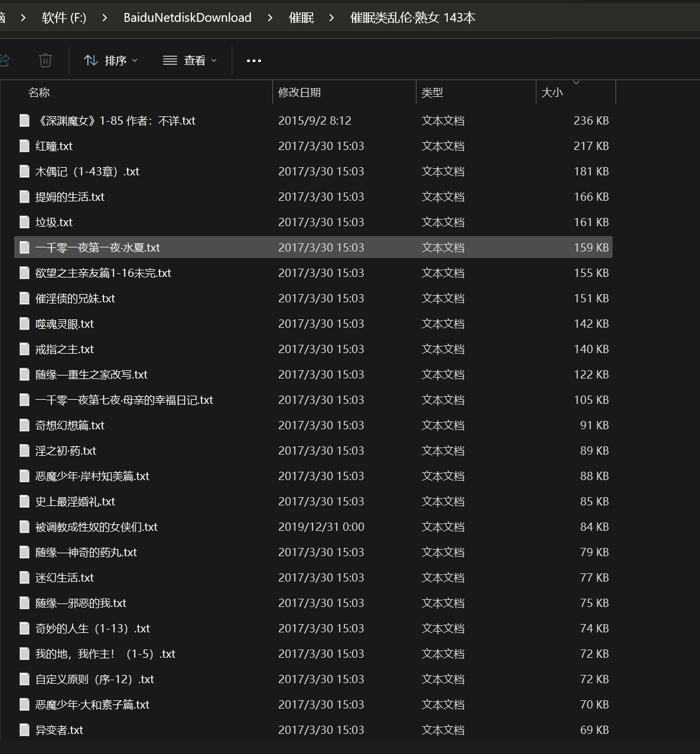Click the file icon of 迷幻生活.txt
Screen dimensions: 700x754
pos(24,577)
